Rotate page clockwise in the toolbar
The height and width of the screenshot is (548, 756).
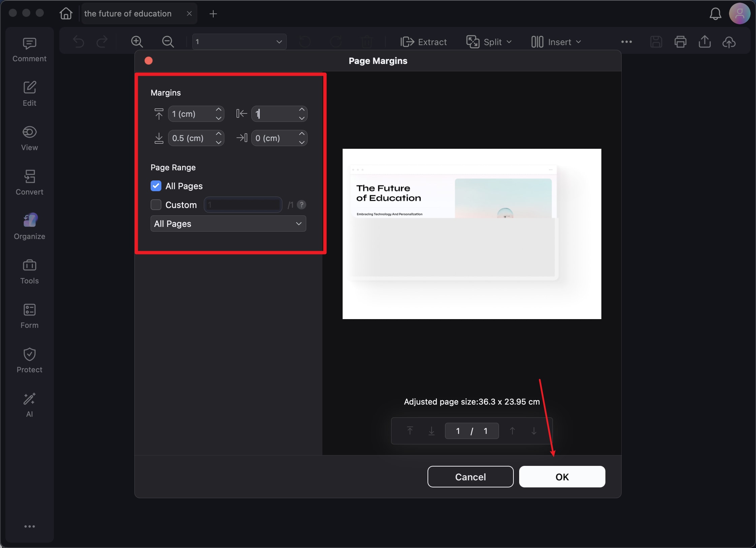click(x=336, y=42)
